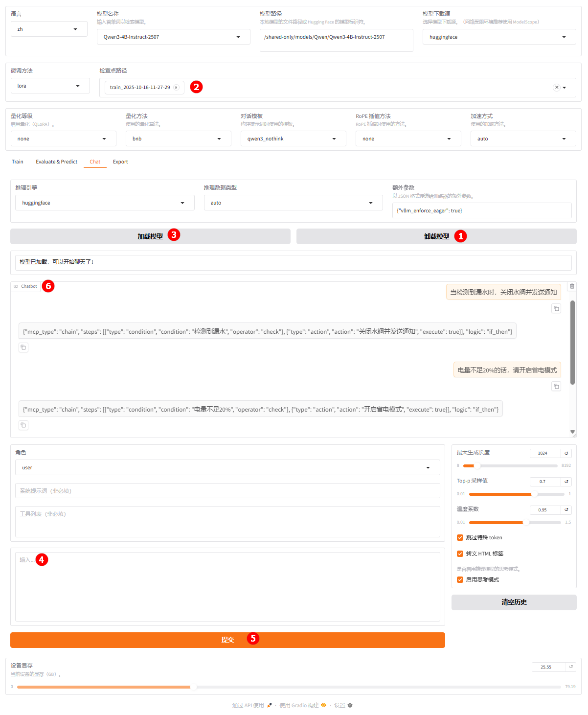Image resolution: width=588 pixels, height=715 pixels.
Task: Copy the first JSON chain response
Action: [23, 347]
